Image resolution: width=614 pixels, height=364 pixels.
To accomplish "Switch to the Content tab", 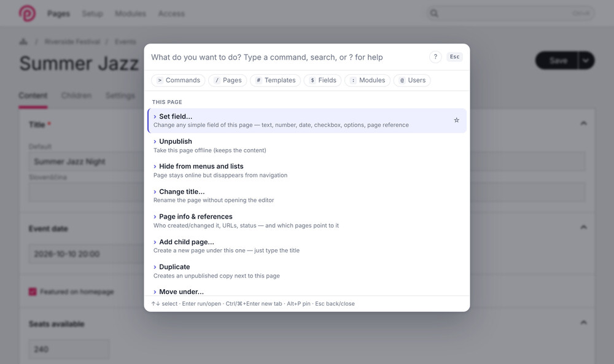I will click(x=33, y=96).
